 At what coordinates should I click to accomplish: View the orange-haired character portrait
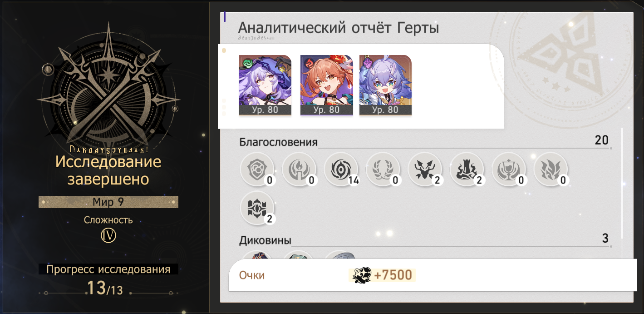pos(327,85)
